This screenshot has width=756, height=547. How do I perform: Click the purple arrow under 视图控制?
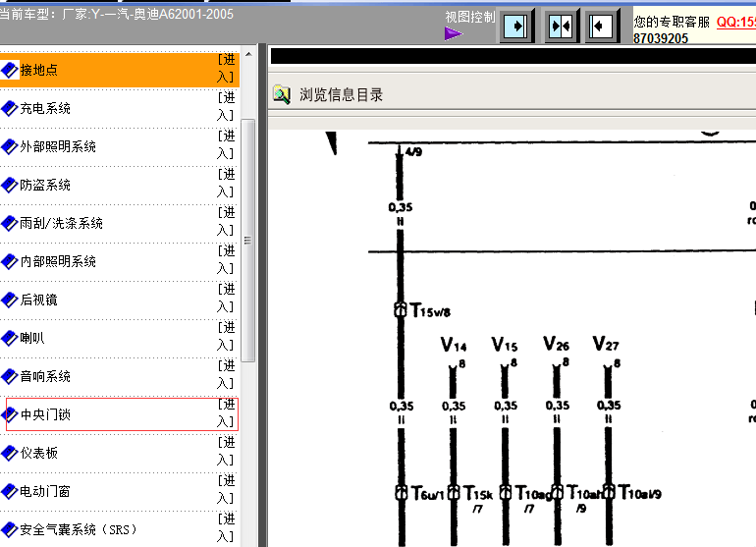[454, 33]
